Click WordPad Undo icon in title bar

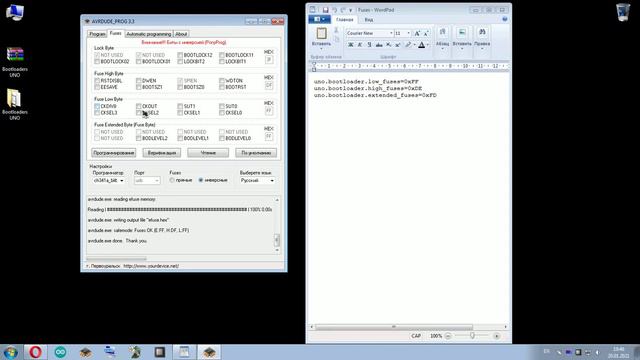click(334, 10)
